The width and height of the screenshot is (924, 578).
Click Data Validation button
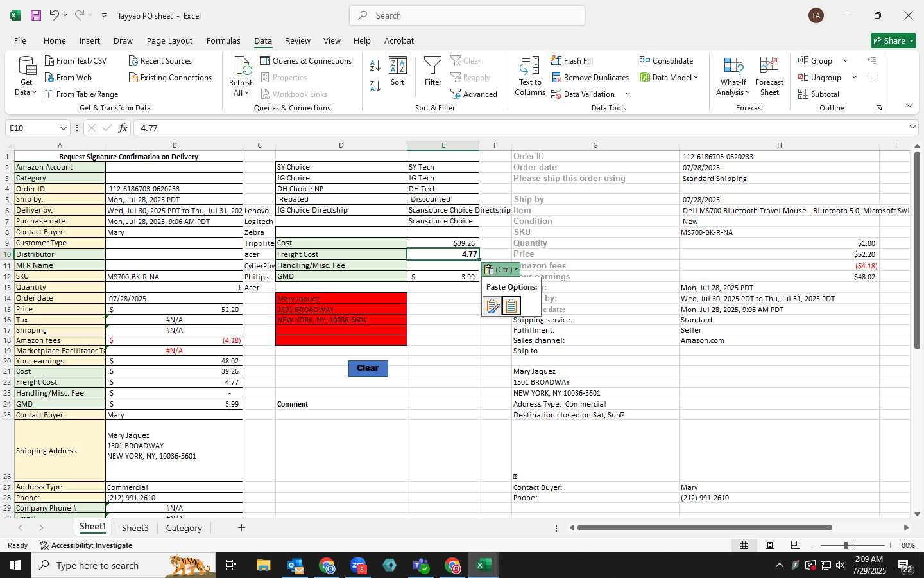tap(583, 94)
